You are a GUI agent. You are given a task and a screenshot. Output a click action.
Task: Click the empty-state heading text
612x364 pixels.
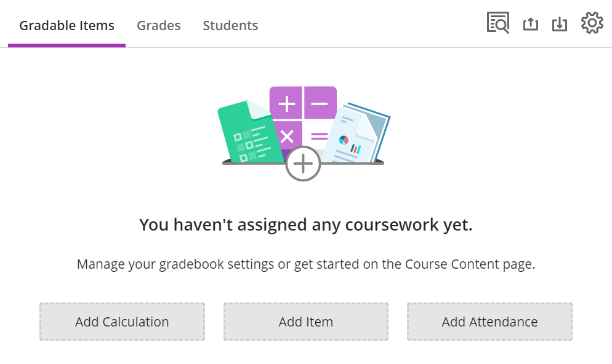coord(305,224)
